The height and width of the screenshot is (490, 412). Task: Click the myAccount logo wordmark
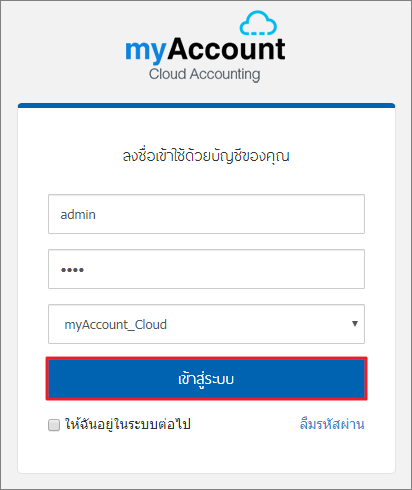pos(205,50)
